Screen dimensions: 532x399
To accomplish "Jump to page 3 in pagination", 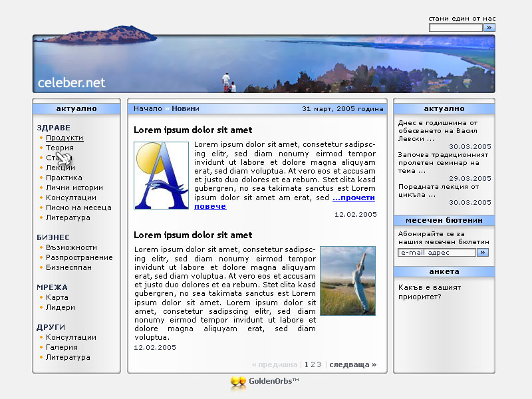I will click(x=319, y=364).
